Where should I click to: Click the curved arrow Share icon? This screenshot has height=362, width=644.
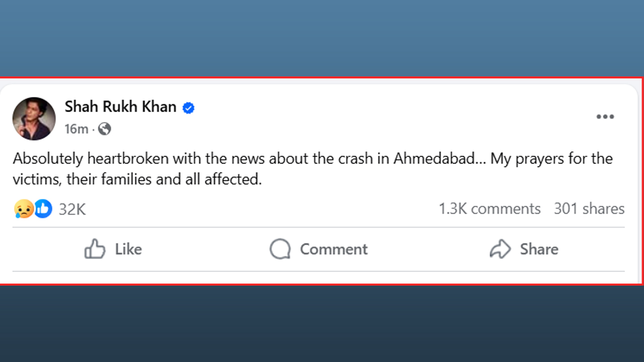coord(500,249)
